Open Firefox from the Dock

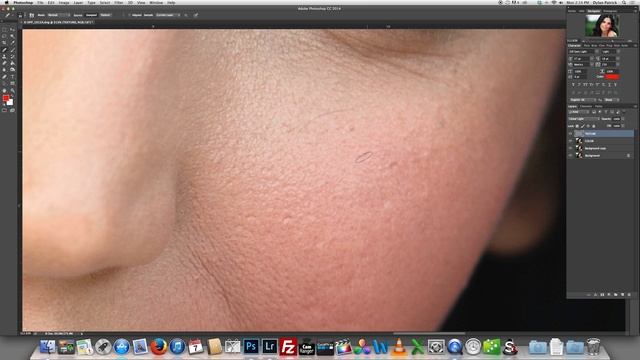158,347
